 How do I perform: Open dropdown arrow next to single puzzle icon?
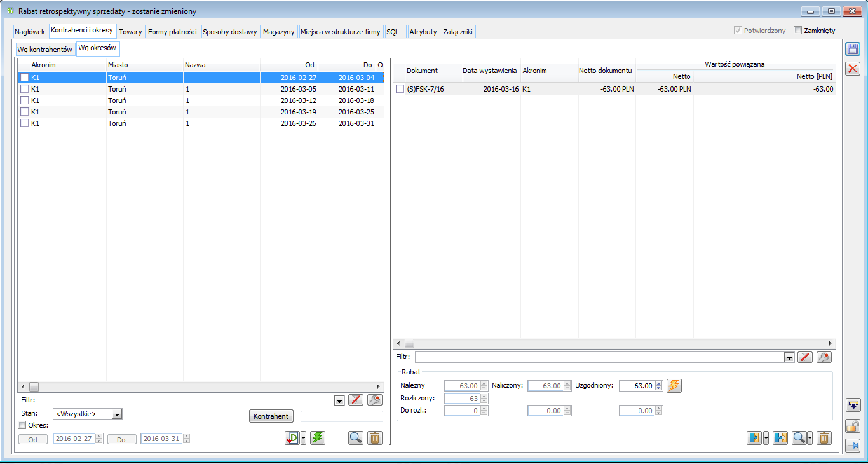tap(766, 438)
